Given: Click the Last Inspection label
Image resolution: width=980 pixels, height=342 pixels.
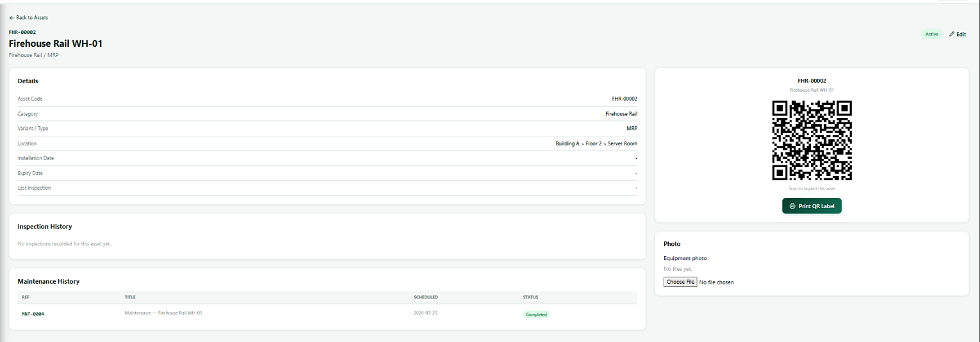Looking at the screenshot, I should (x=34, y=188).
